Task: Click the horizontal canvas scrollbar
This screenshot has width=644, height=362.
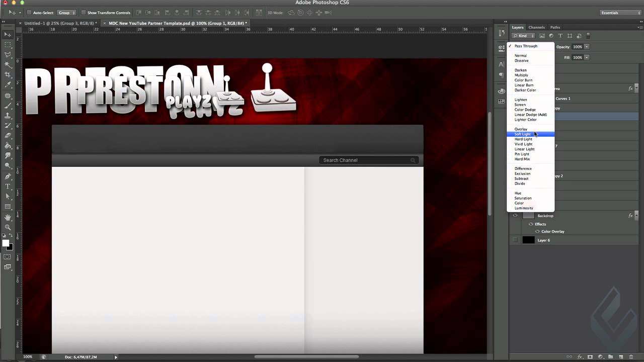Action: [306, 357]
